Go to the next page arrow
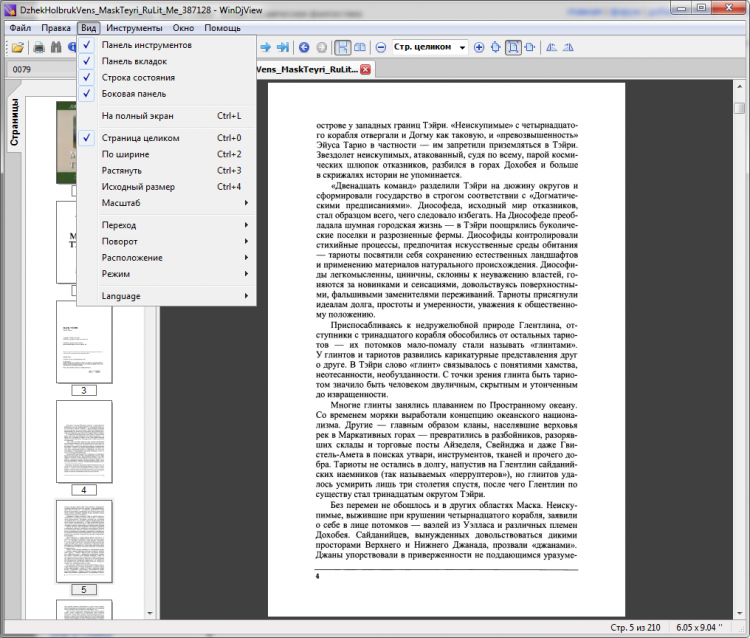The height and width of the screenshot is (638, 750). coord(265,47)
